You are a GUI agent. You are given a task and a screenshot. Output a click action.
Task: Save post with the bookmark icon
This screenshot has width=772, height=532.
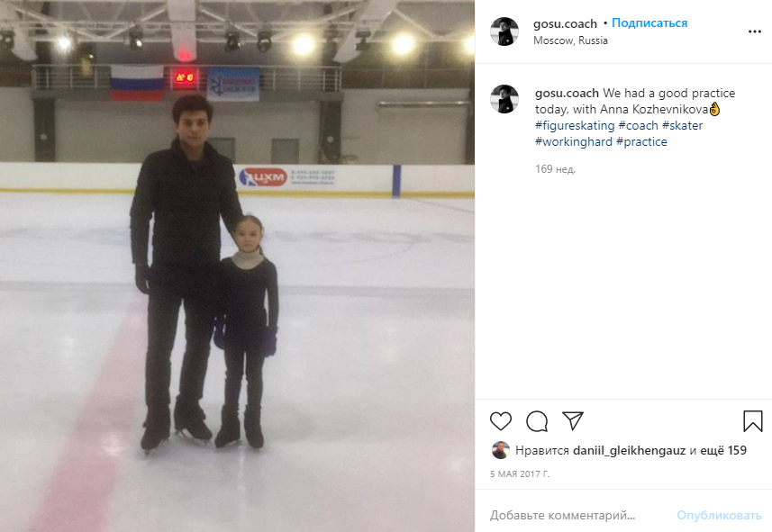point(753,421)
